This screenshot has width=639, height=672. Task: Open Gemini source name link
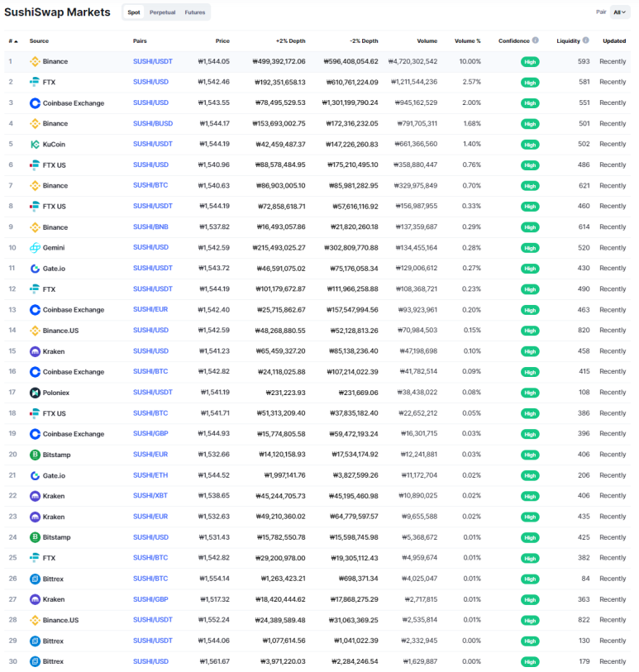coord(54,248)
